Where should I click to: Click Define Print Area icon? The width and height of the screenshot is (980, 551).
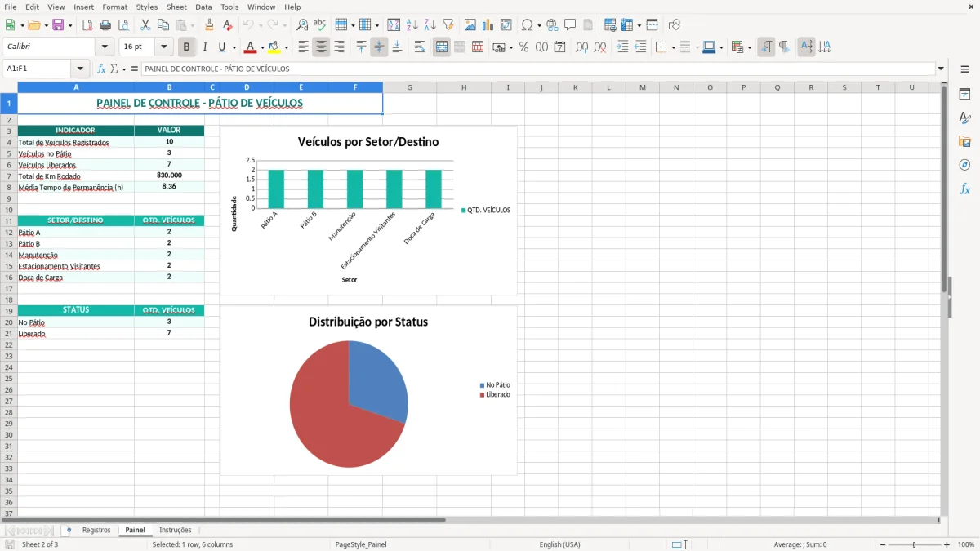point(610,25)
